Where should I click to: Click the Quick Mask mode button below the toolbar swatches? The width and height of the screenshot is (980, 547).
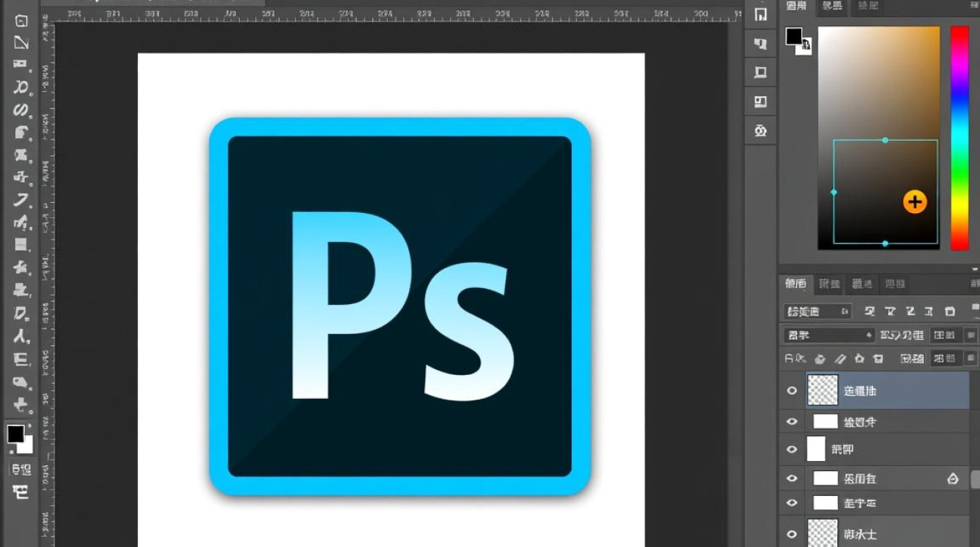coord(20,469)
